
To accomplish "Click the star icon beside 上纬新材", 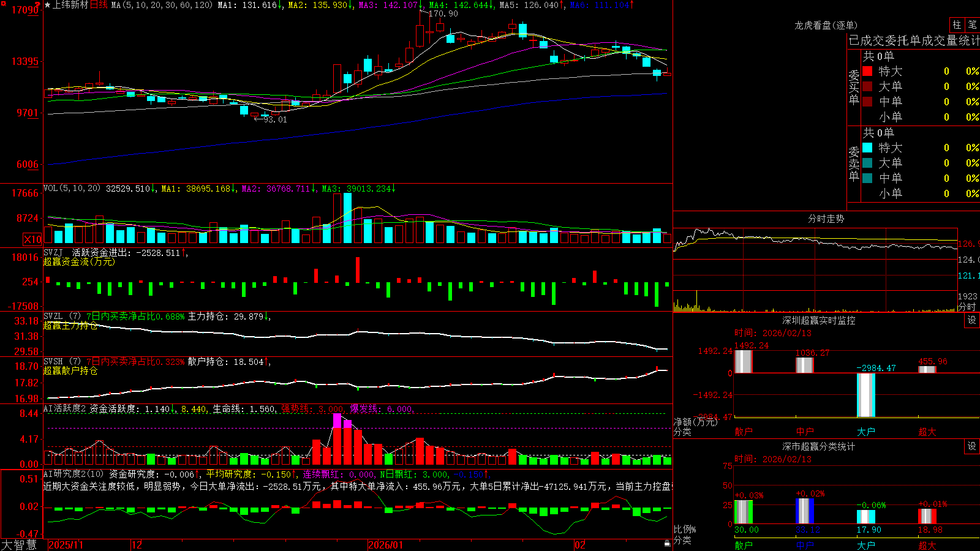I will point(48,5).
